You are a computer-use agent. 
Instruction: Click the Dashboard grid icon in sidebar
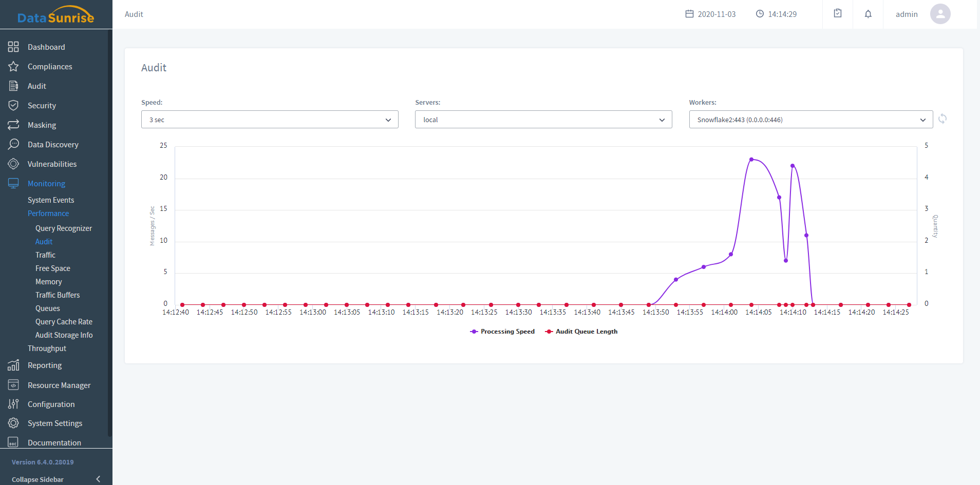point(13,47)
